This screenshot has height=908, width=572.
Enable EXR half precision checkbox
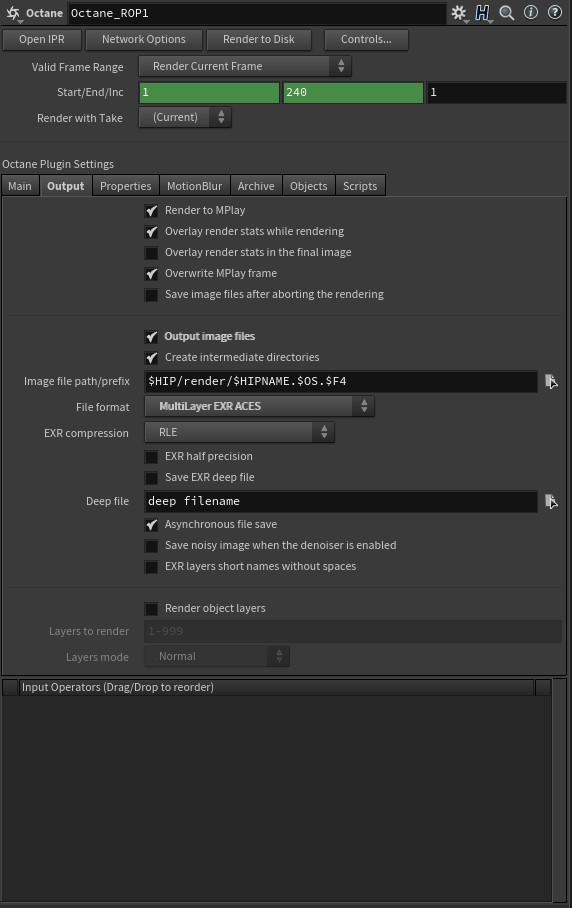pos(151,457)
